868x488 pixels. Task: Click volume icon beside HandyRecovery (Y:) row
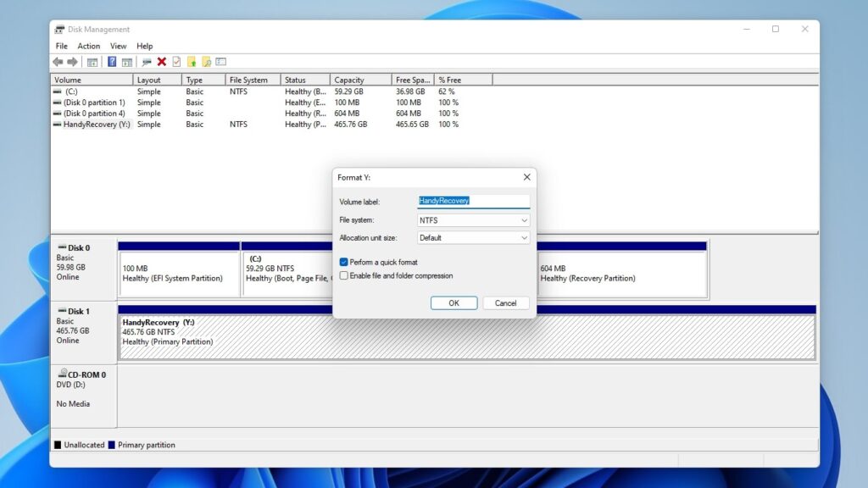(57, 125)
